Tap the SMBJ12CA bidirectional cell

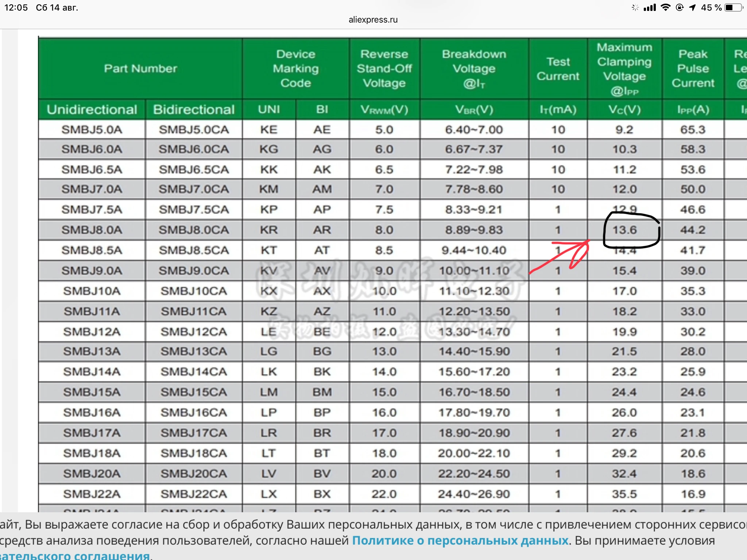click(194, 332)
